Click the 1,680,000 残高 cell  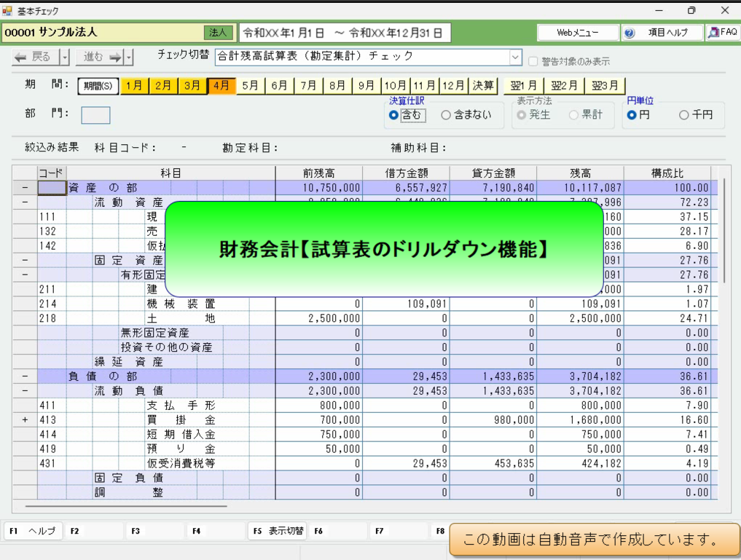tap(580, 419)
